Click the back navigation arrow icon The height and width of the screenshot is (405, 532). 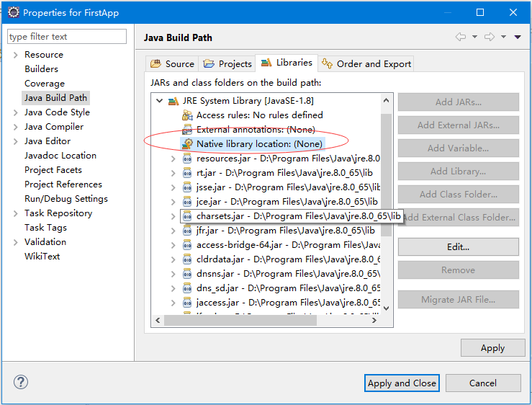point(461,37)
